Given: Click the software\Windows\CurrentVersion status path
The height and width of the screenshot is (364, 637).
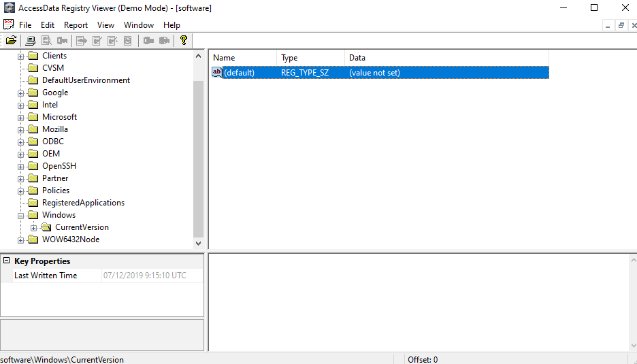Looking at the screenshot, I should click(x=62, y=359).
